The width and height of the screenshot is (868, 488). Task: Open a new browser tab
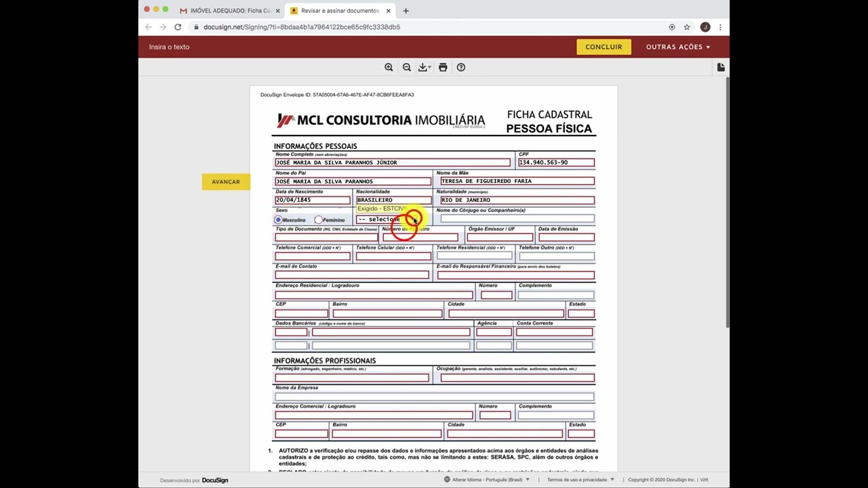tap(406, 11)
